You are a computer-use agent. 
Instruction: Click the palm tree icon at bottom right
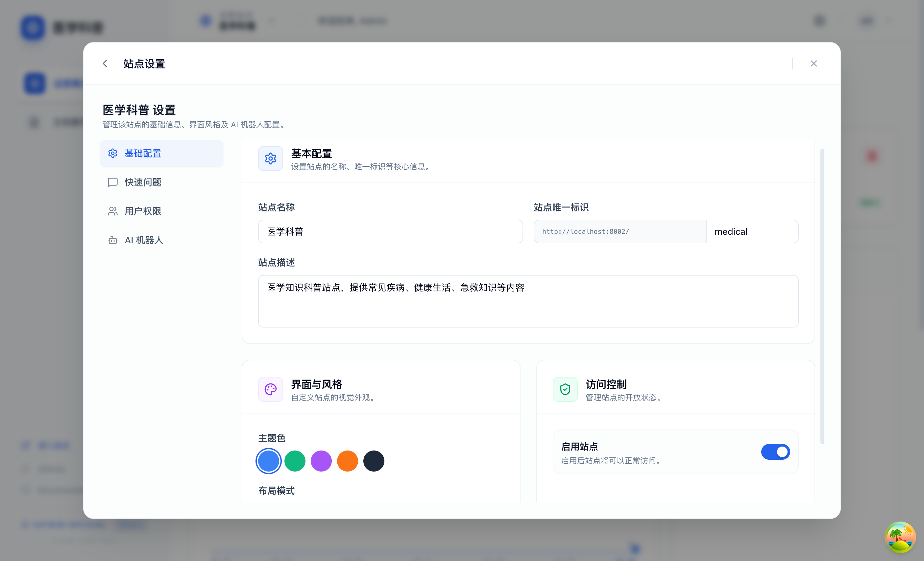[900, 537]
